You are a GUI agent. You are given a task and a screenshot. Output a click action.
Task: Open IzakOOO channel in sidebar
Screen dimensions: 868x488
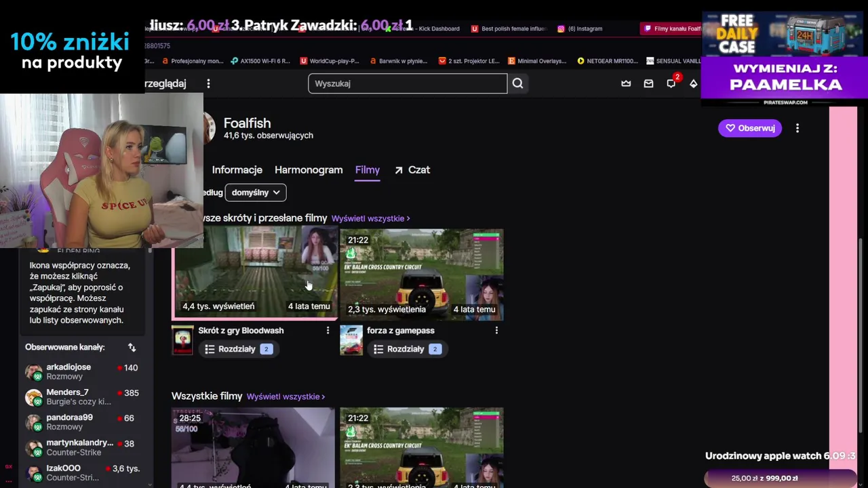81,472
